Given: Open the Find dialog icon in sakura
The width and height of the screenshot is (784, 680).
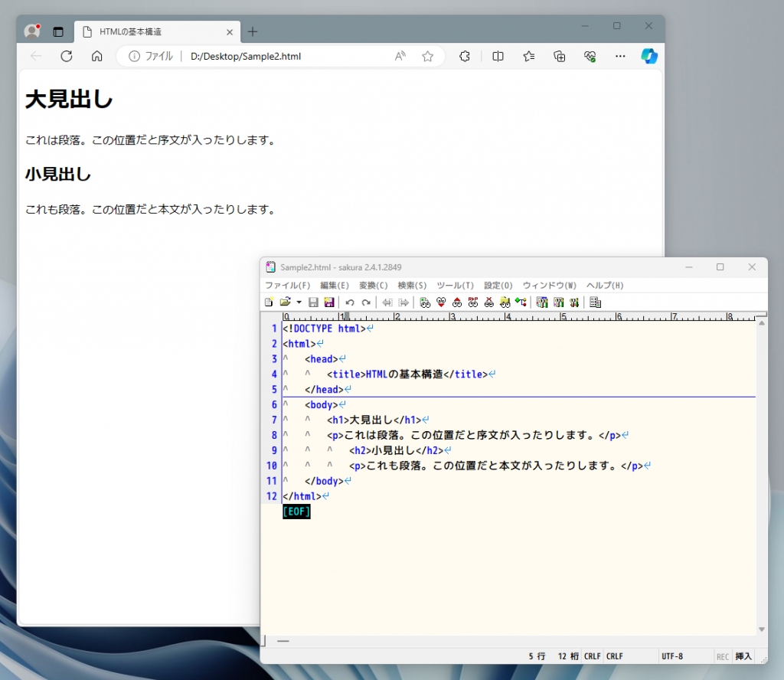Looking at the screenshot, I should click(x=425, y=302).
